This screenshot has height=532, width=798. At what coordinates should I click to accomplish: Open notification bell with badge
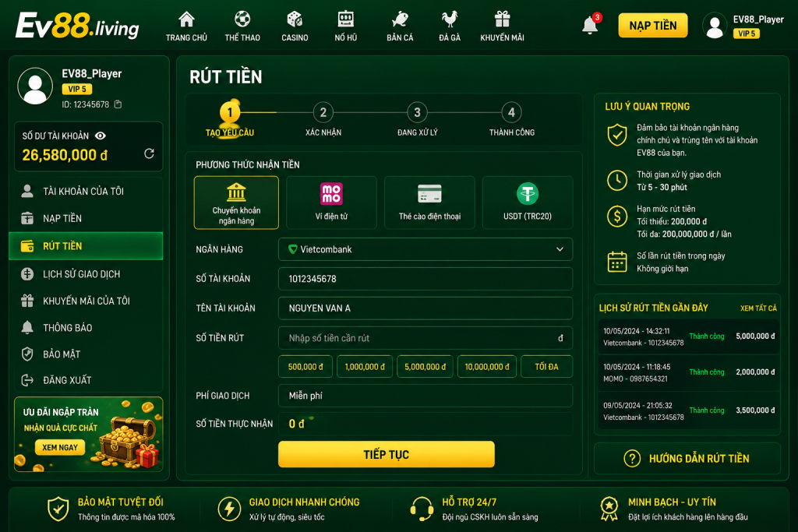click(x=591, y=24)
